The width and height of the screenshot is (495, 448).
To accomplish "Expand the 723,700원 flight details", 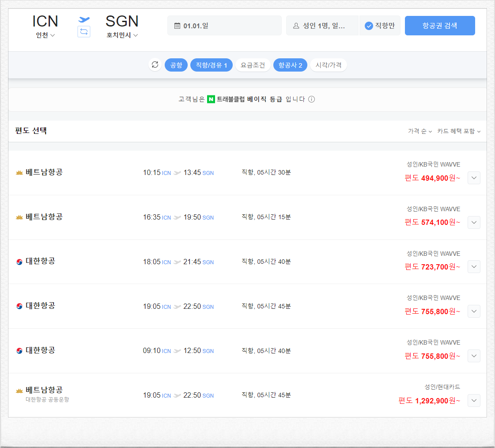I will point(474,267).
